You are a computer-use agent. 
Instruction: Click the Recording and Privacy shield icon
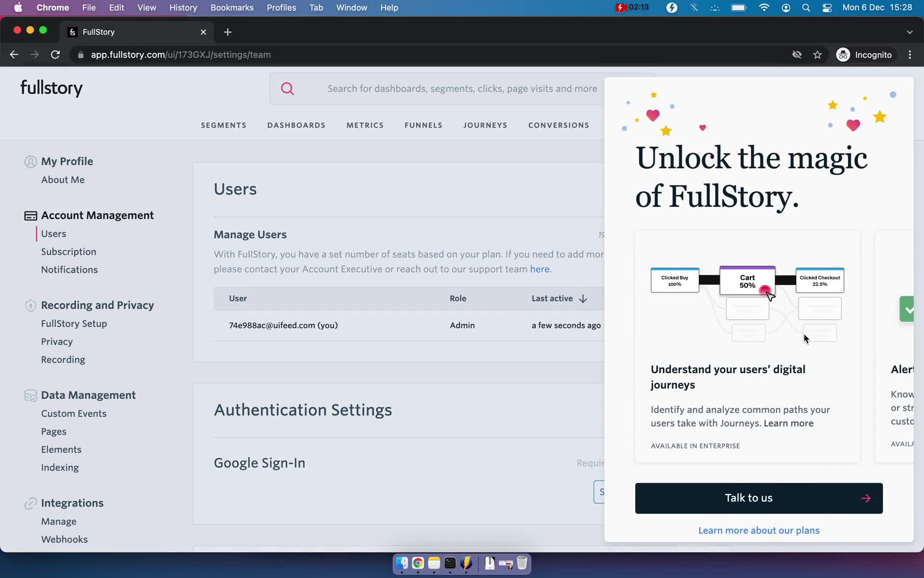30,305
